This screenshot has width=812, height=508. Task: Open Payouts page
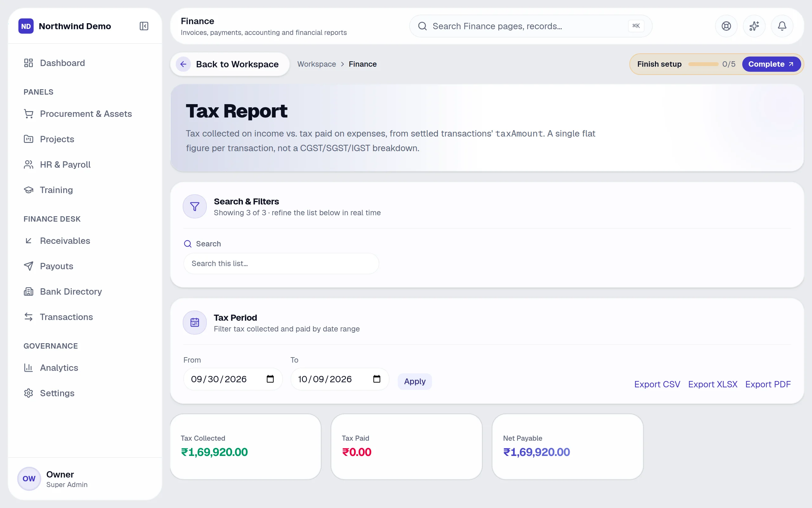[85, 266]
